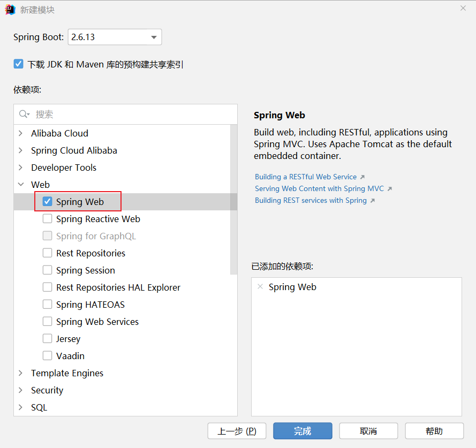Collapse the Web category

[21, 185]
